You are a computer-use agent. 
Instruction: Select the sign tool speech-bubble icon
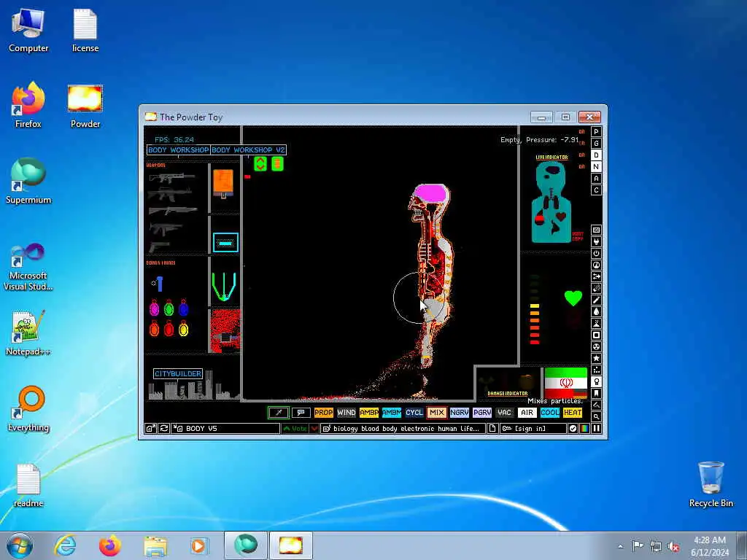click(301, 413)
